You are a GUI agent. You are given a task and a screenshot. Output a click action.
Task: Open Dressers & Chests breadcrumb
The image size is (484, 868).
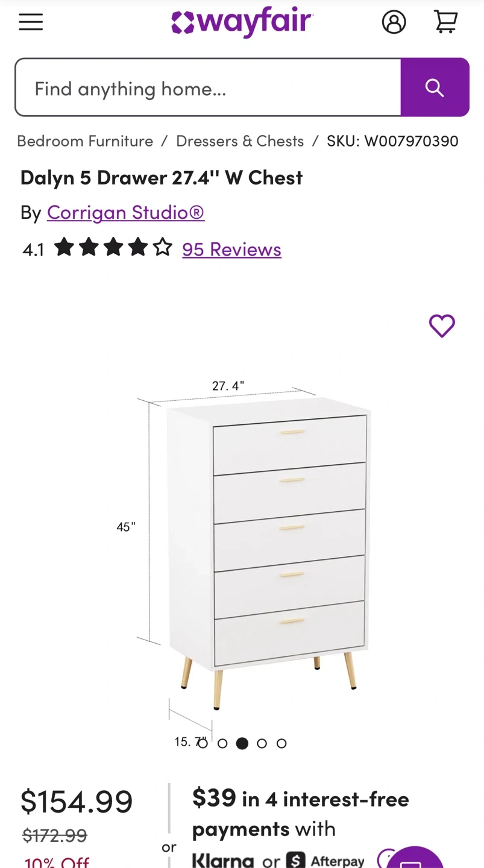point(240,141)
